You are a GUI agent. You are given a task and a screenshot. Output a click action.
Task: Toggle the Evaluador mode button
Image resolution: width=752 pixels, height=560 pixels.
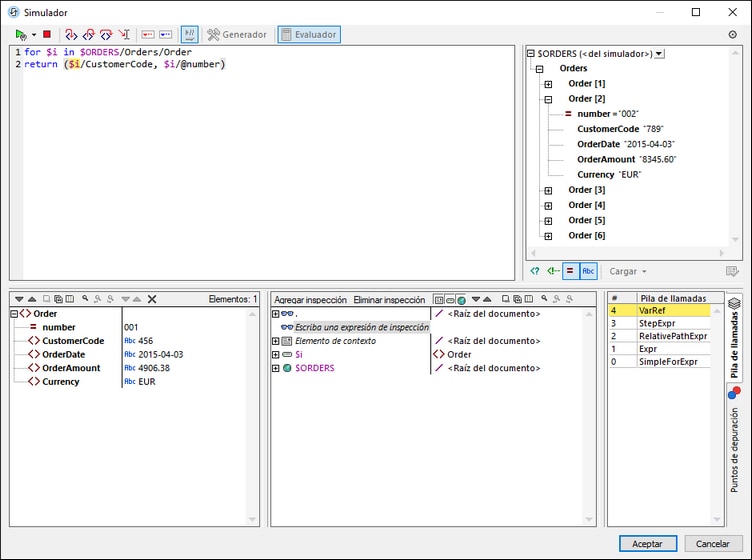point(309,34)
